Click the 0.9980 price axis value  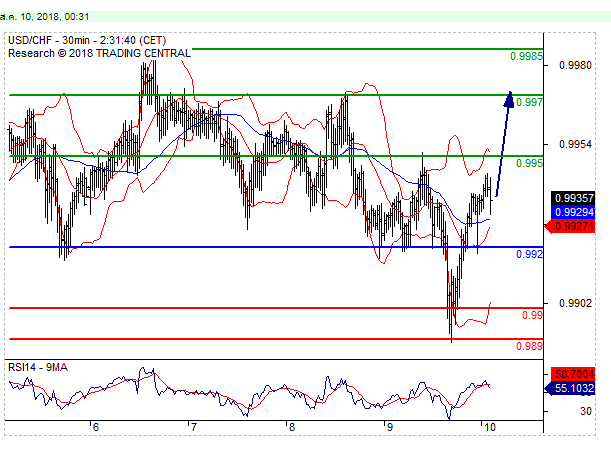tap(575, 65)
